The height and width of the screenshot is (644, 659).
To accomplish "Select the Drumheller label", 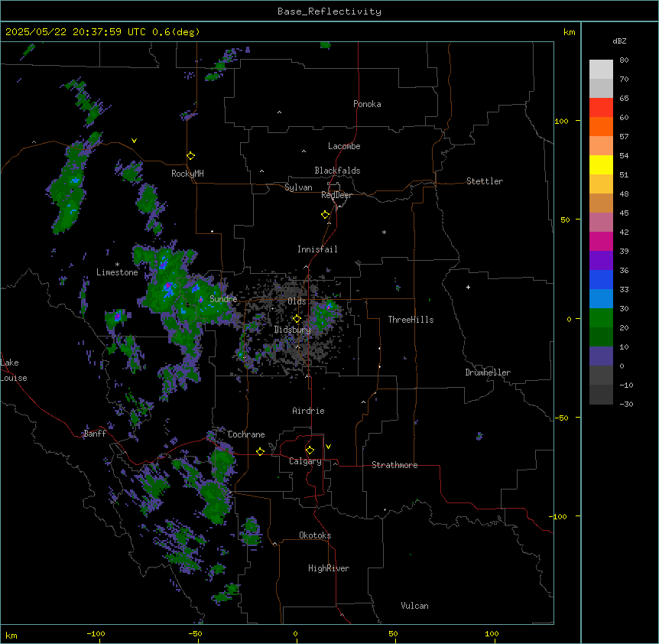I will [488, 372].
